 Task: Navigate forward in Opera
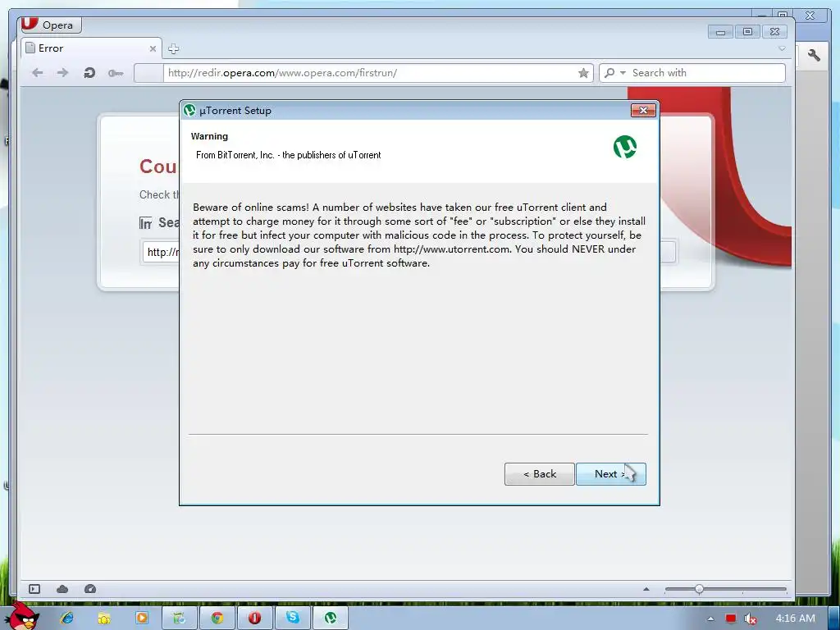[x=62, y=73]
